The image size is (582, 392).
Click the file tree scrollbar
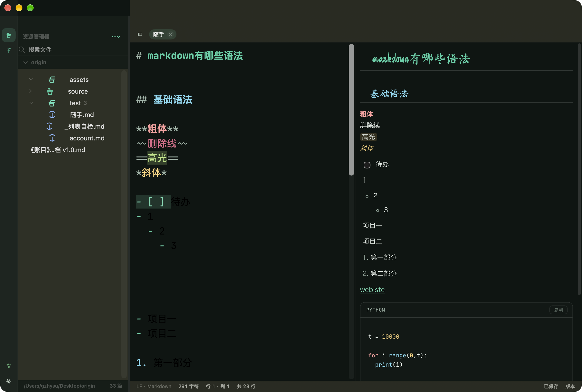tap(124, 224)
